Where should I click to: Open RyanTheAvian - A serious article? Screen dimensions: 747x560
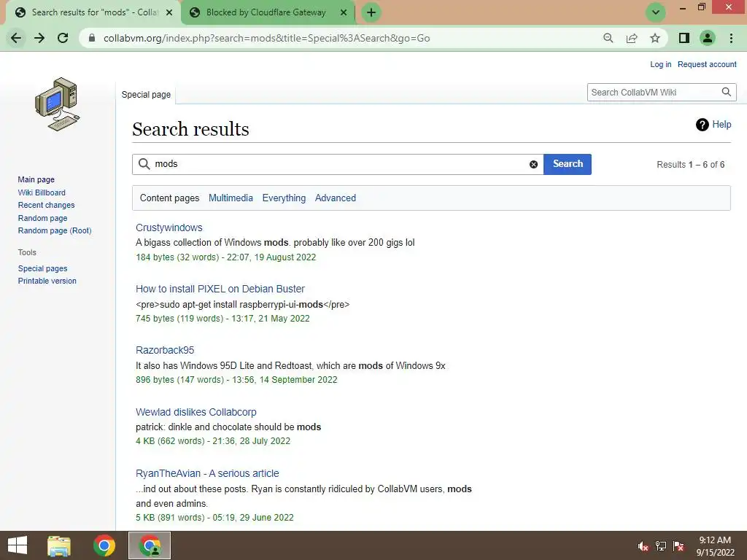tap(207, 473)
